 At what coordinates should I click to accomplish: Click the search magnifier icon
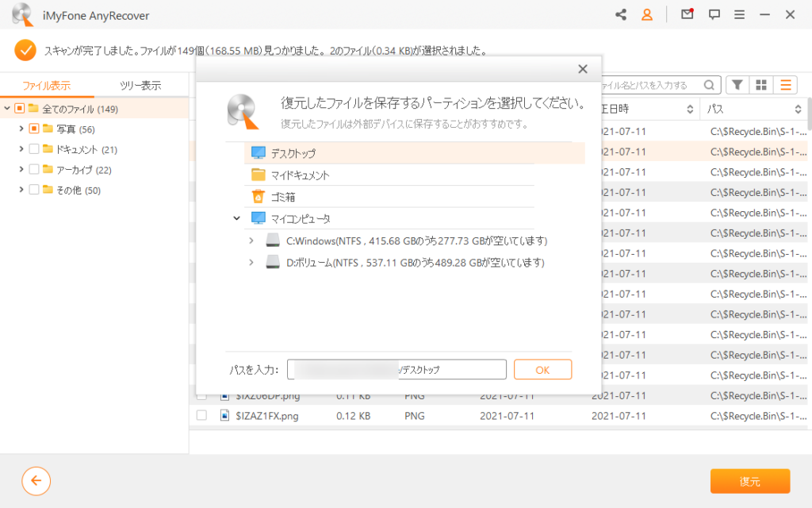[710, 85]
